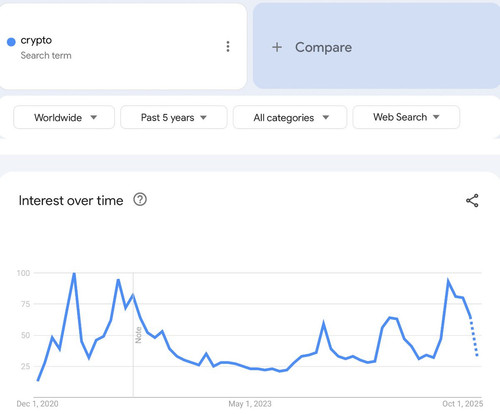Screen dimensions: 500x414
Task: Open the help question mark icon
Action: click(x=140, y=200)
